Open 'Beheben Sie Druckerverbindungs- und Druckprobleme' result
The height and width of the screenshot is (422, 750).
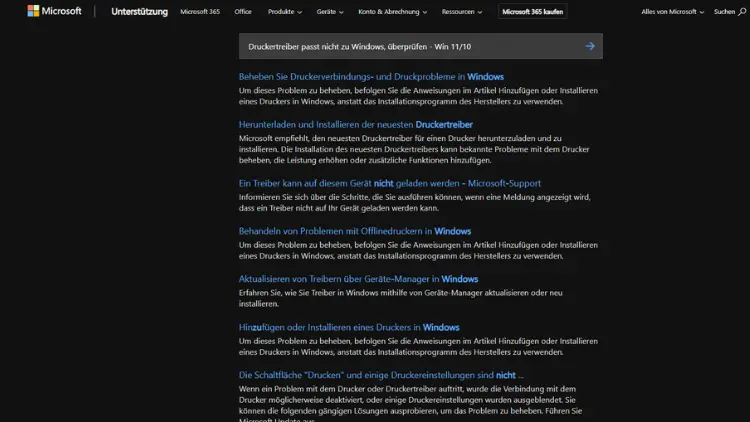(x=371, y=77)
